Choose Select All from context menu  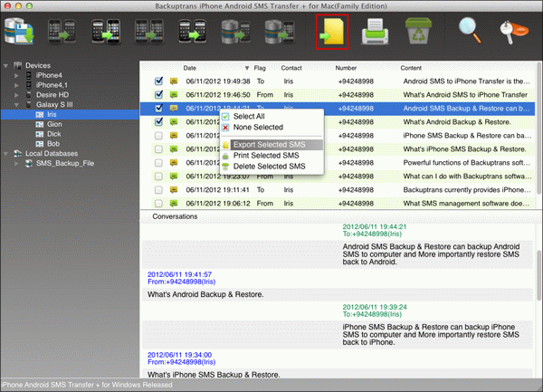[x=249, y=117]
